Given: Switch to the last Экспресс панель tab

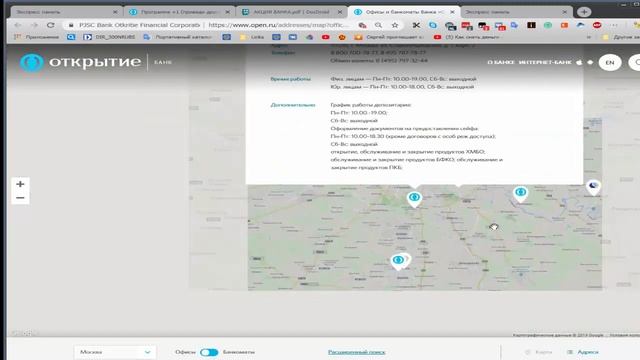Looking at the screenshot, I should [x=516, y=12].
